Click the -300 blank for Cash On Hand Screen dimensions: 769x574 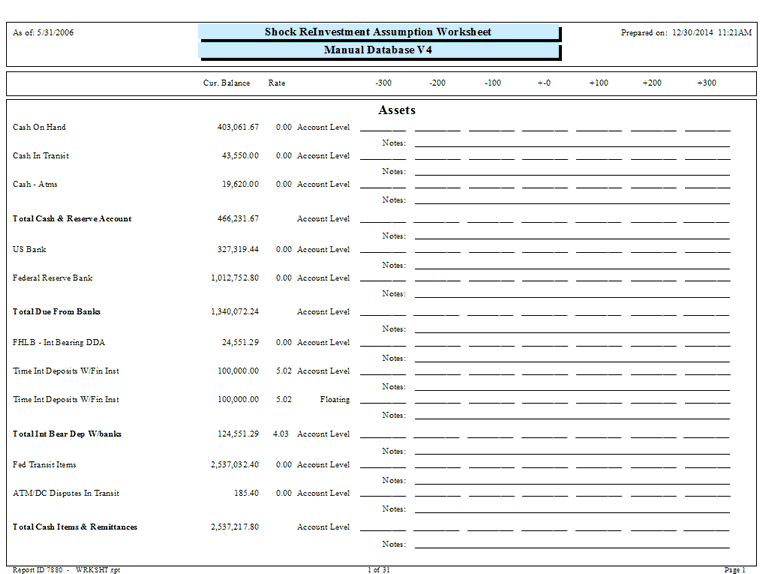tap(383, 130)
